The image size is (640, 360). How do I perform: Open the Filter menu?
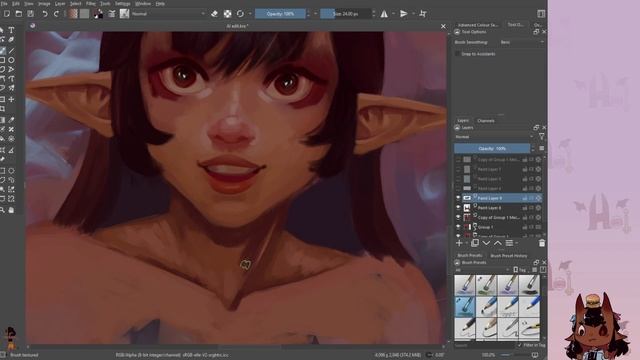(x=91, y=4)
